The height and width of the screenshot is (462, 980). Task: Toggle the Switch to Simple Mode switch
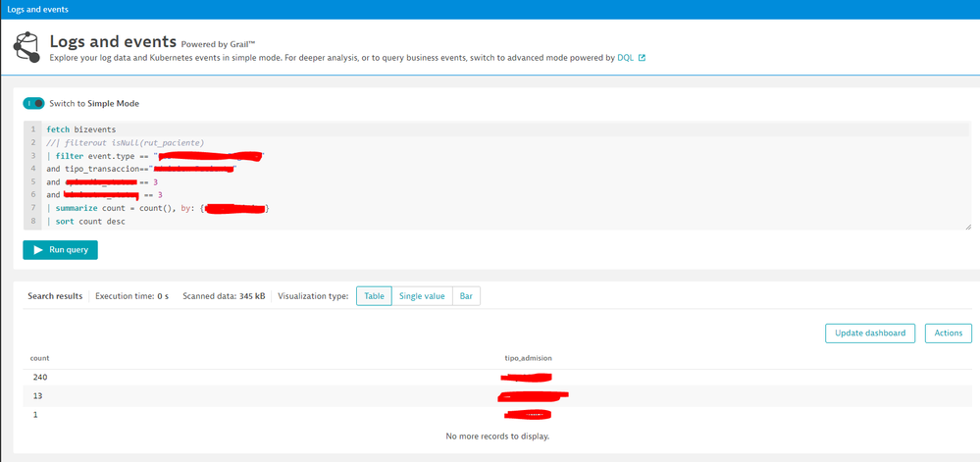(34, 103)
